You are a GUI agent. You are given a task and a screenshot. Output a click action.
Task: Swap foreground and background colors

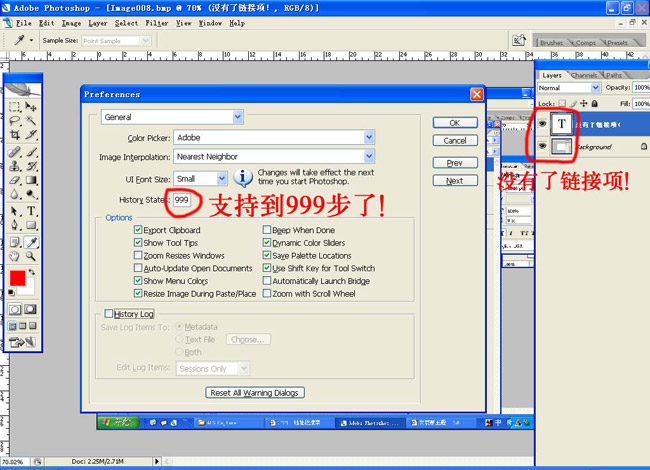coord(32,272)
